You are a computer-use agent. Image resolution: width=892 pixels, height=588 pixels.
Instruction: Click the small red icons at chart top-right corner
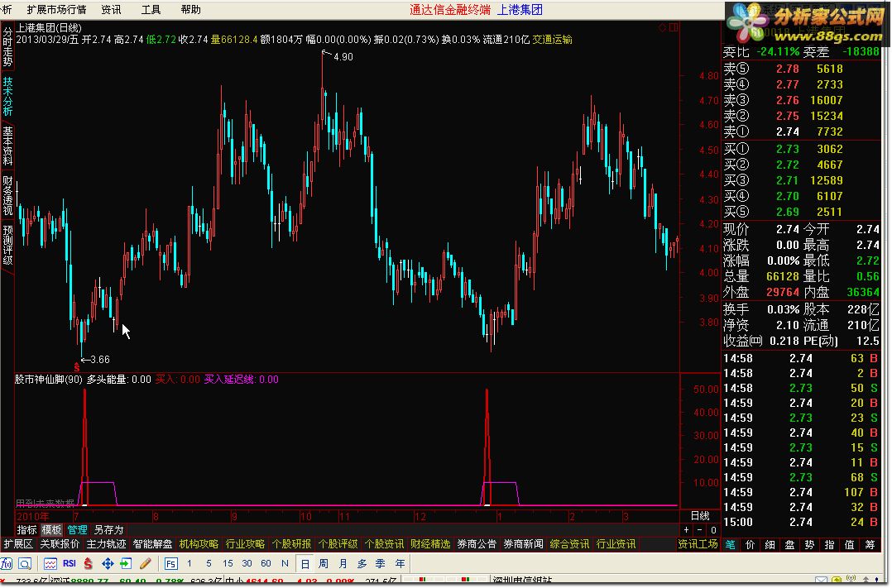pyautogui.click(x=669, y=27)
